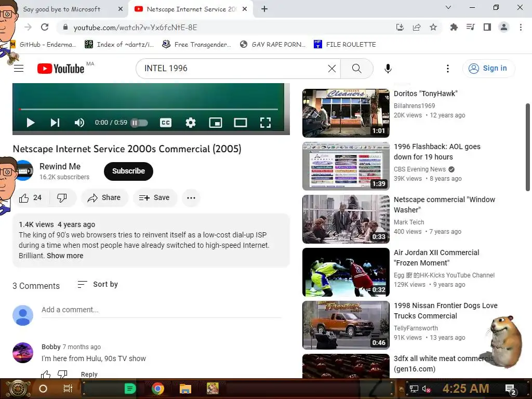Expand description with Show more
The image size is (532, 399).
click(x=65, y=256)
